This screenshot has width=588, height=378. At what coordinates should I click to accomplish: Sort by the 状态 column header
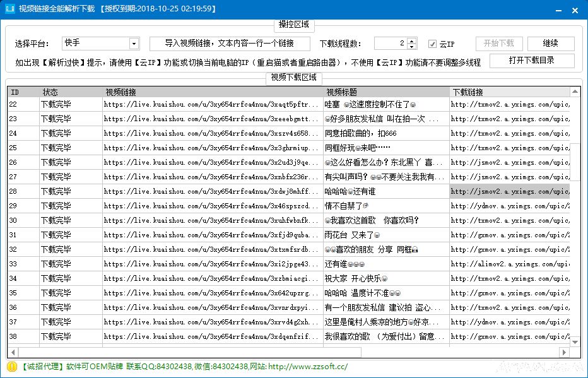(71, 92)
